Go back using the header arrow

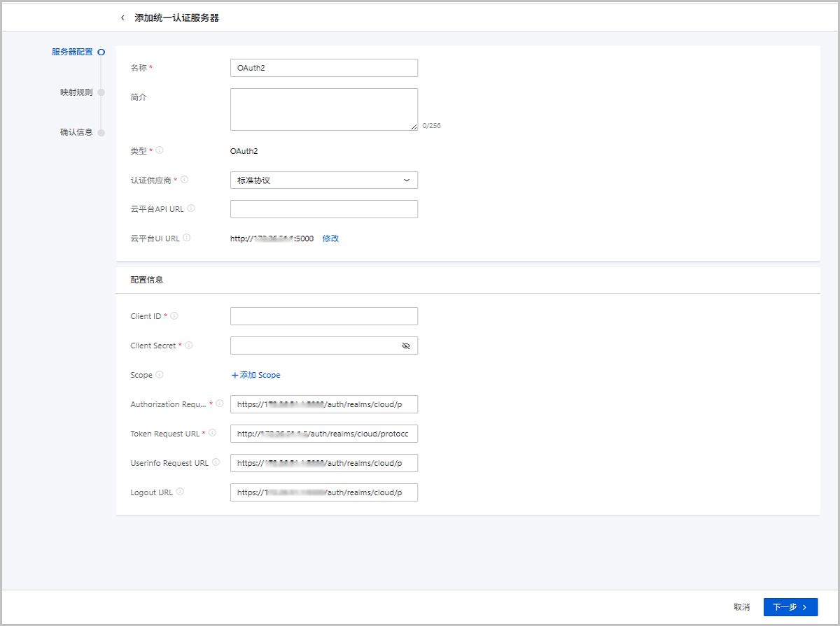point(122,17)
